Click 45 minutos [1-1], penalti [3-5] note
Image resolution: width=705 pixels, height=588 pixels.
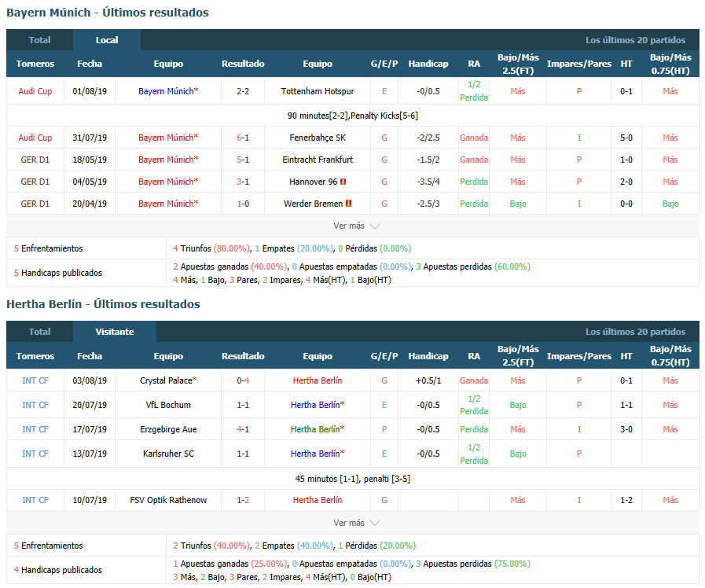352,479
